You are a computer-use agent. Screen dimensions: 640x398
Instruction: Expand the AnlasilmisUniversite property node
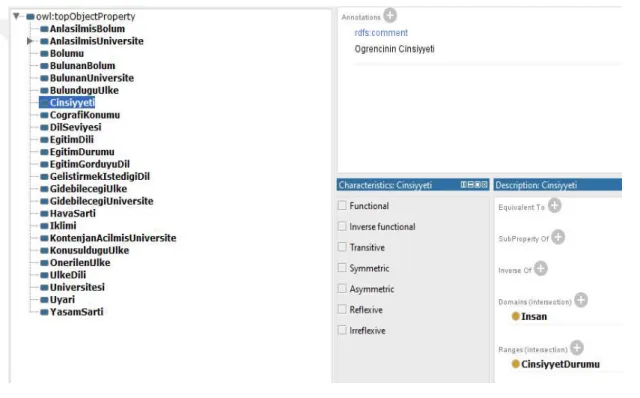coord(29,41)
